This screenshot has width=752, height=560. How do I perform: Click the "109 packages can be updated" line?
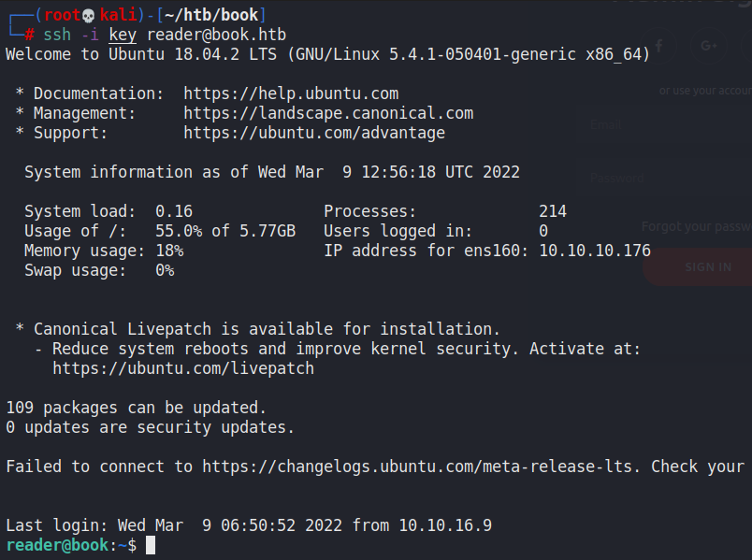coord(137,408)
